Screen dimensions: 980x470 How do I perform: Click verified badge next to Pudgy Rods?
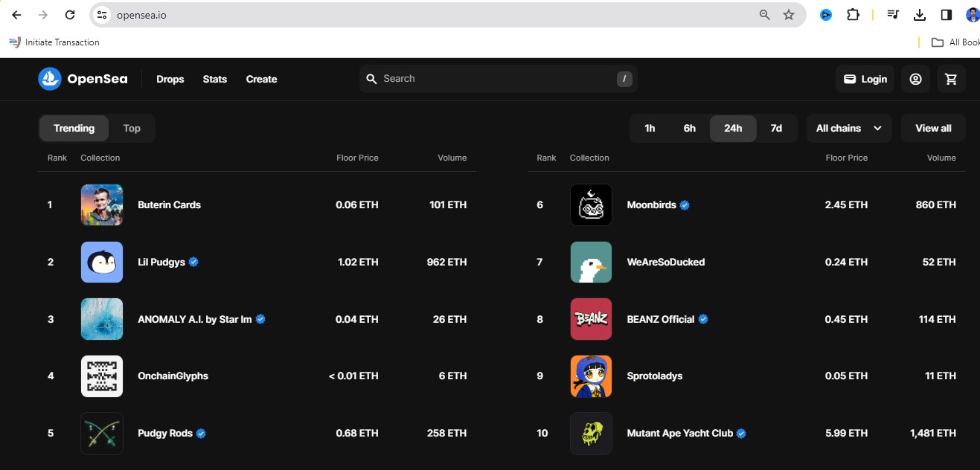pos(201,434)
